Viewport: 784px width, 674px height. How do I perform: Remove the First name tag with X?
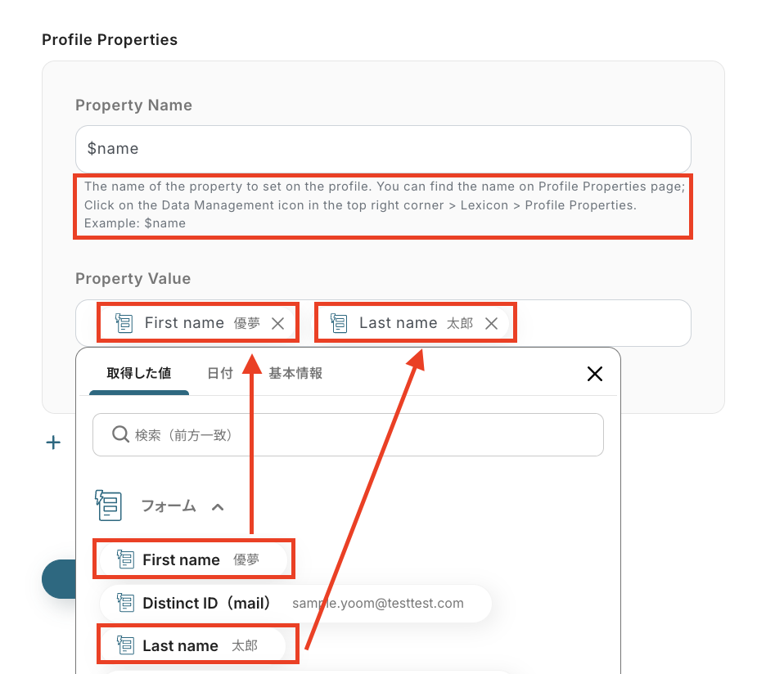coord(277,323)
